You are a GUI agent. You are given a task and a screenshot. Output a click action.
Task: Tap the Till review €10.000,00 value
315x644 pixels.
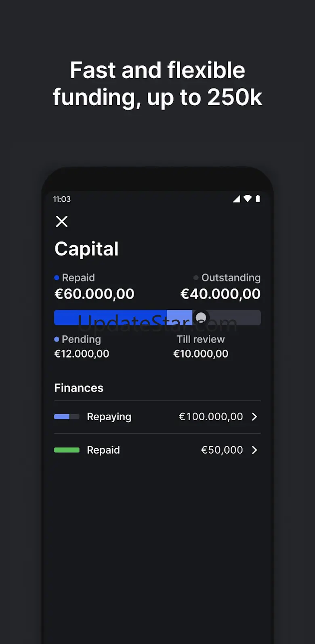[x=201, y=354]
